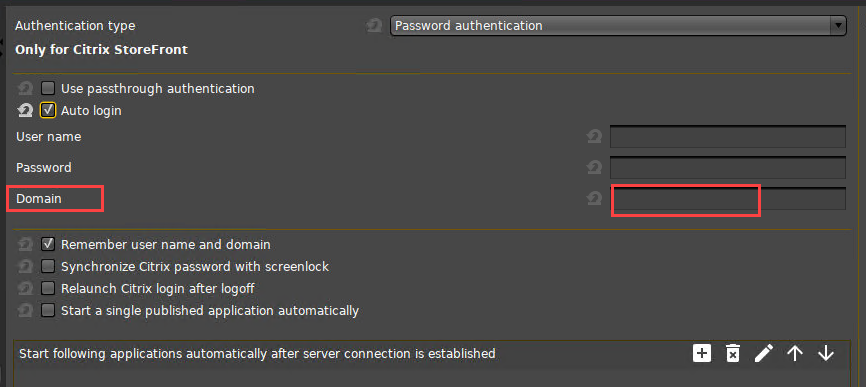Toggle Remember user name and domain
Screen dimensions: 866x387
click(x=48, y=244)
